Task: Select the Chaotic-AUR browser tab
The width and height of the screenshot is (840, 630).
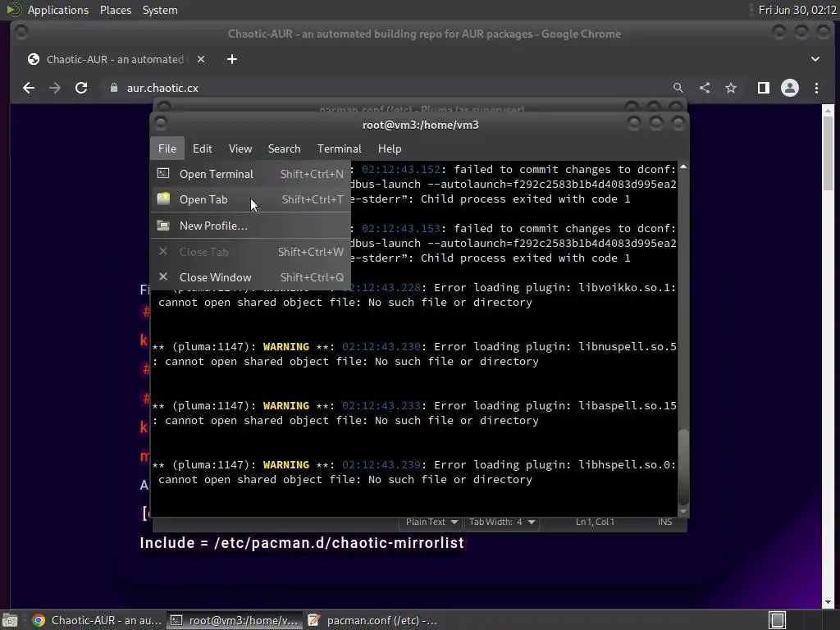Action: click(x=115, y=59)
